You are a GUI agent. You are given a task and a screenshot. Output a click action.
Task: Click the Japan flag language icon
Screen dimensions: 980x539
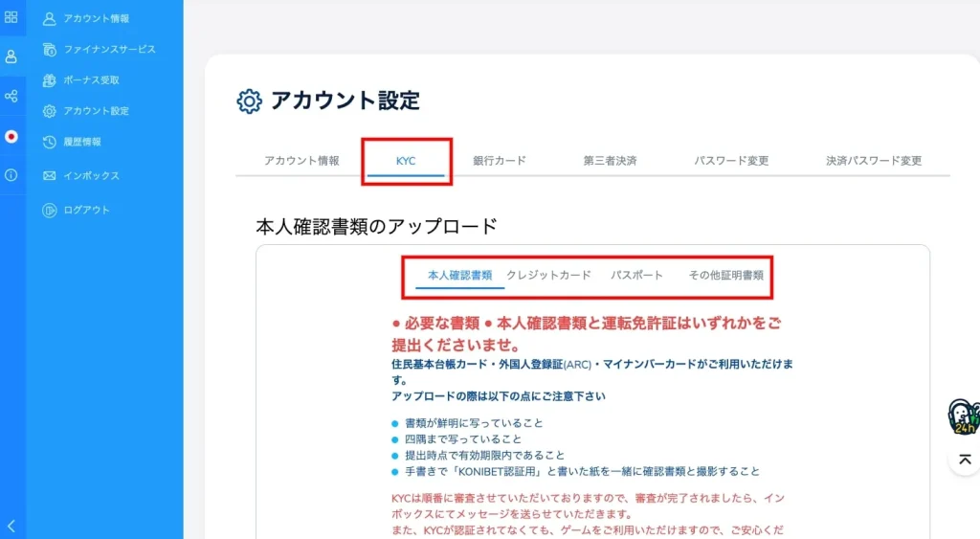tap(11, 136)
